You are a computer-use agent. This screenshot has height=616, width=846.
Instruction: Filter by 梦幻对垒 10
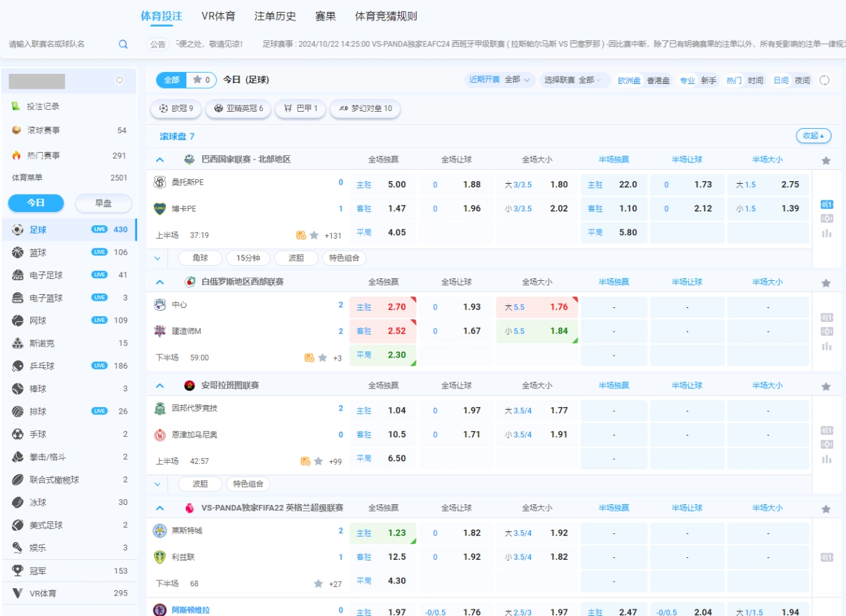[x=365, y=108]
